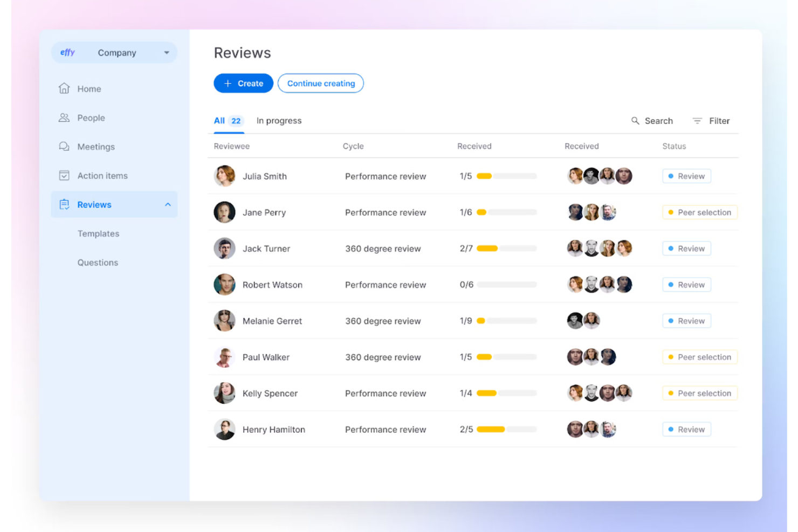This screenshot has width=798, height=532.
Task: Click Robert Watson's name
Action: tap(272, 285)
